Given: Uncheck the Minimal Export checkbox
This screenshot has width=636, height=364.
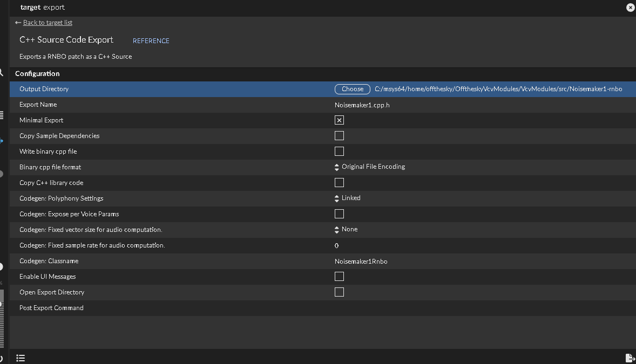Looking at the screenshot, I should (x=339, y=120).
